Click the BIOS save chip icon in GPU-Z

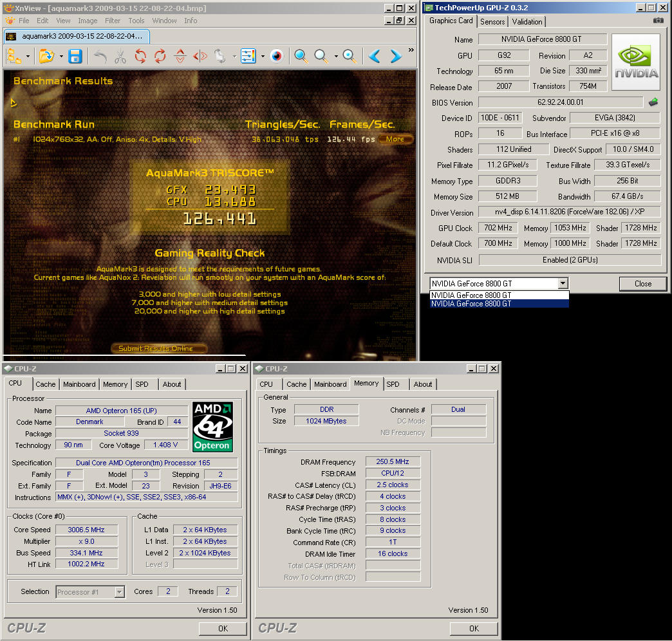click(653, 102)
